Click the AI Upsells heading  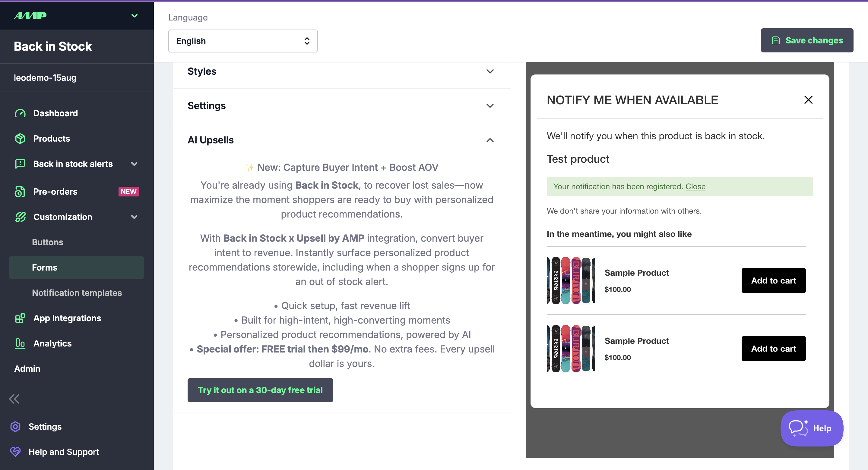(x=211, y=140)
